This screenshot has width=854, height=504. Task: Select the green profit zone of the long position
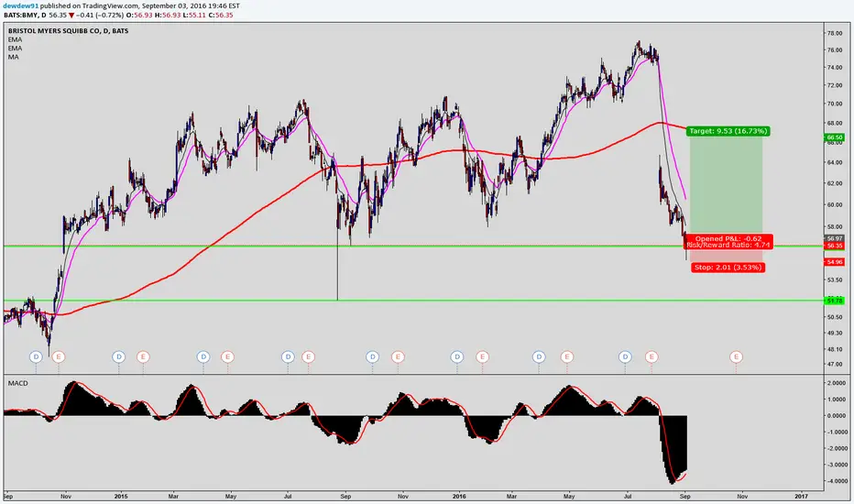pyautogui.click(x=726, y=185)
